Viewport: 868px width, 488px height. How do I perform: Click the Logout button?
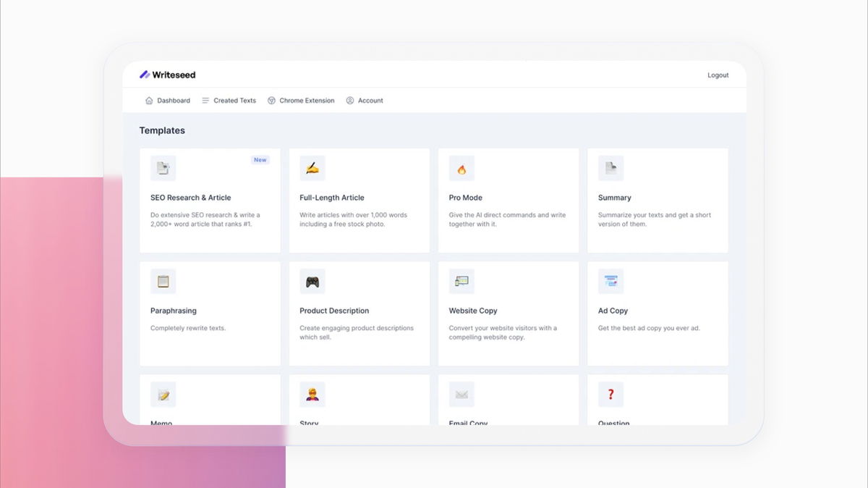[718, 75]
